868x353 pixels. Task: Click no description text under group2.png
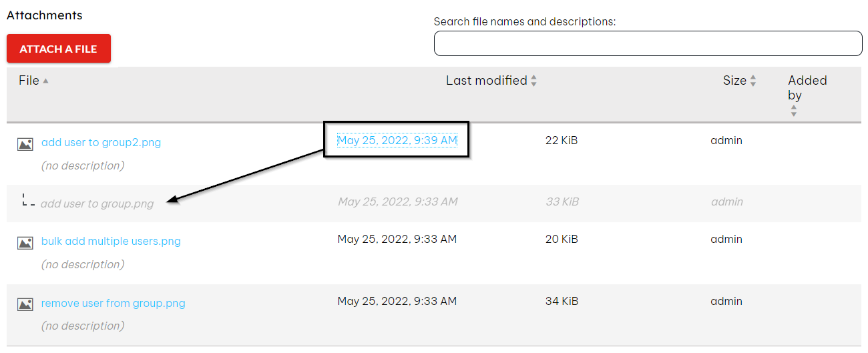coord(83,165)
